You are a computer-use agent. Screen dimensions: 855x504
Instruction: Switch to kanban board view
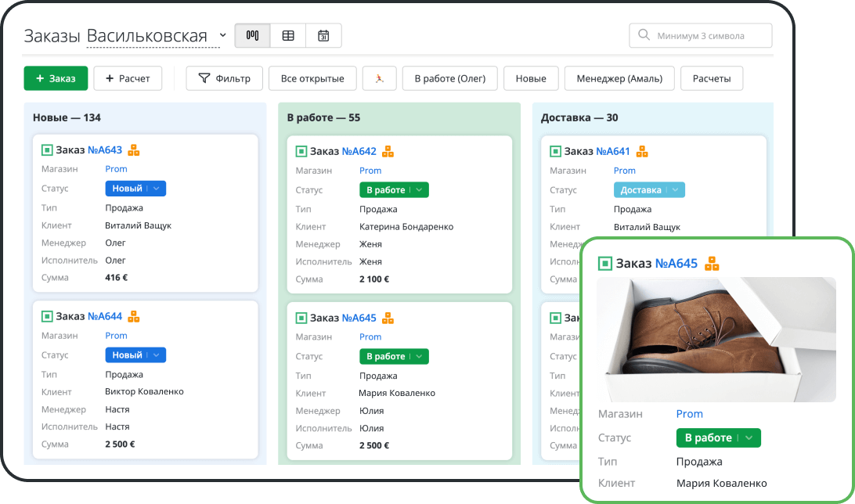click(252, 35)
